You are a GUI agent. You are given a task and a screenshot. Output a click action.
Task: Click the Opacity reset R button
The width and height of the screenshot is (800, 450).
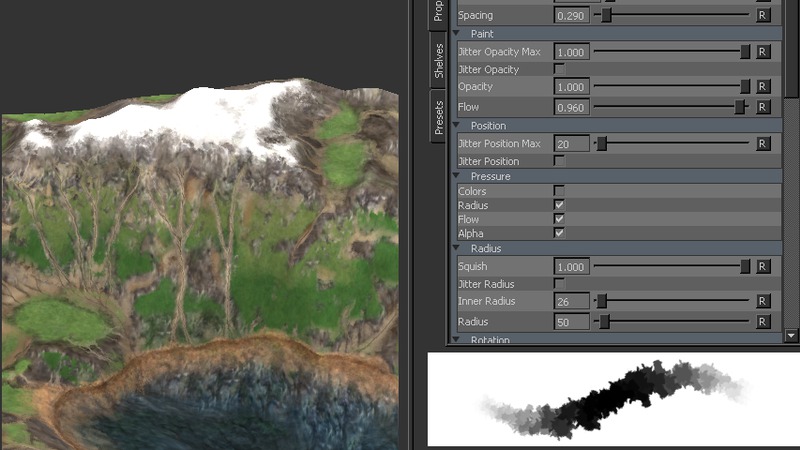[x=763, y=88]
